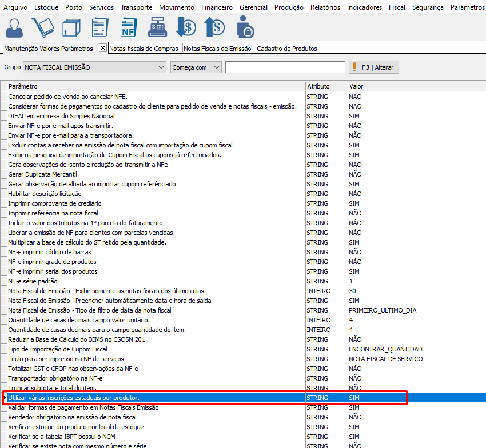Click the cash register toolbar icon
The image size is (486, 448).
pos(157,27)
